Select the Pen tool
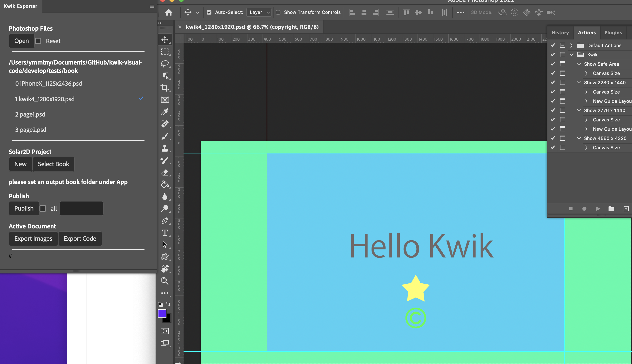 165,221
